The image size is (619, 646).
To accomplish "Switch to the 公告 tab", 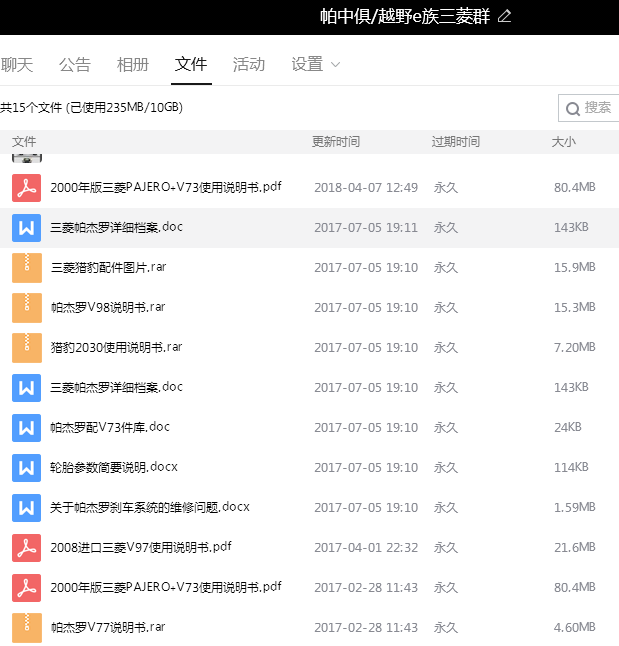I will [x=75, y=65].
